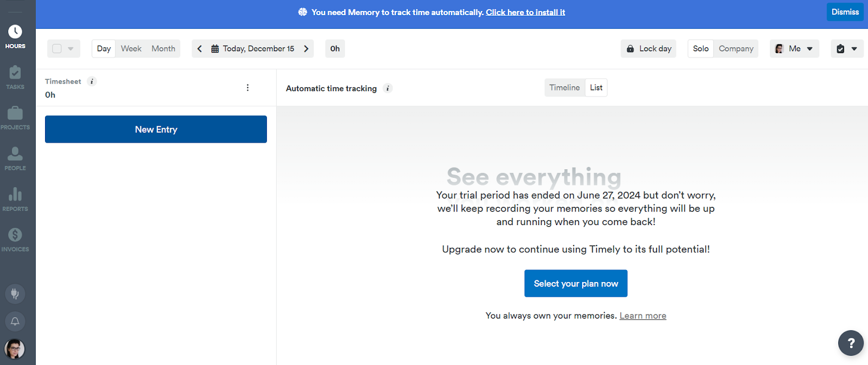Open the Tasks section in sidebar
The height and width of the screenshot is (365, 868).
coord(15,78)
